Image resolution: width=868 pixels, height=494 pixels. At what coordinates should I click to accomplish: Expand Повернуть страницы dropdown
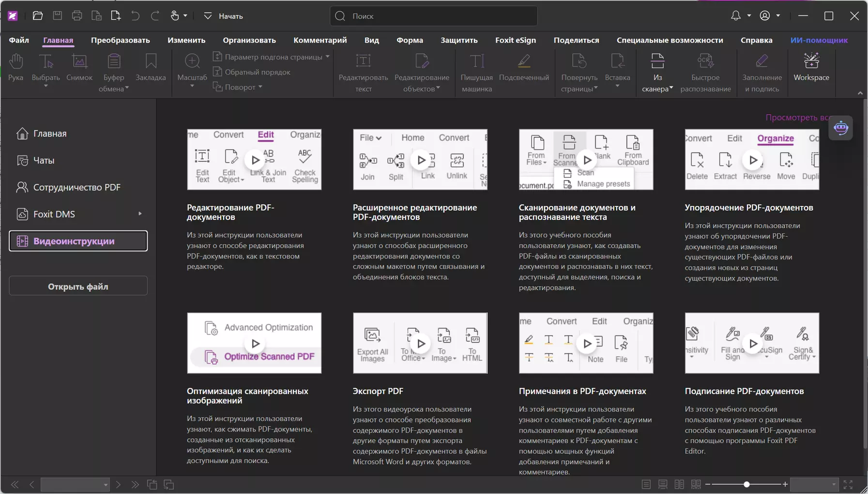point(596,89)
